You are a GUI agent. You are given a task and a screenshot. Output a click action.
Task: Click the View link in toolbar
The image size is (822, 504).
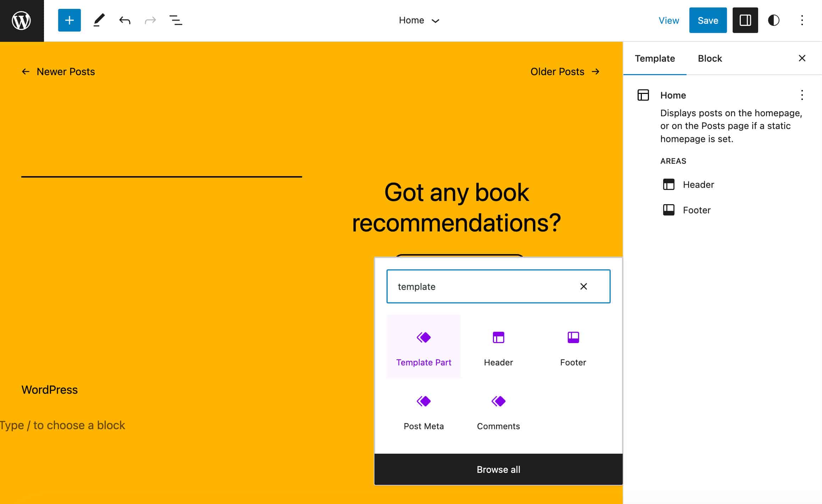pyautogui.click(x=668, y=20)
